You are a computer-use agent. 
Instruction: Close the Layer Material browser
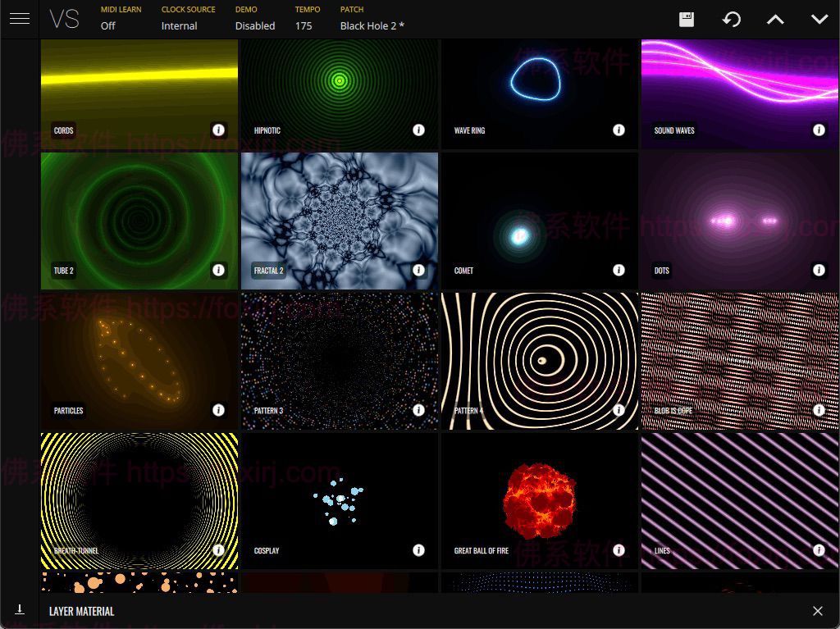(x=818, y=611)
